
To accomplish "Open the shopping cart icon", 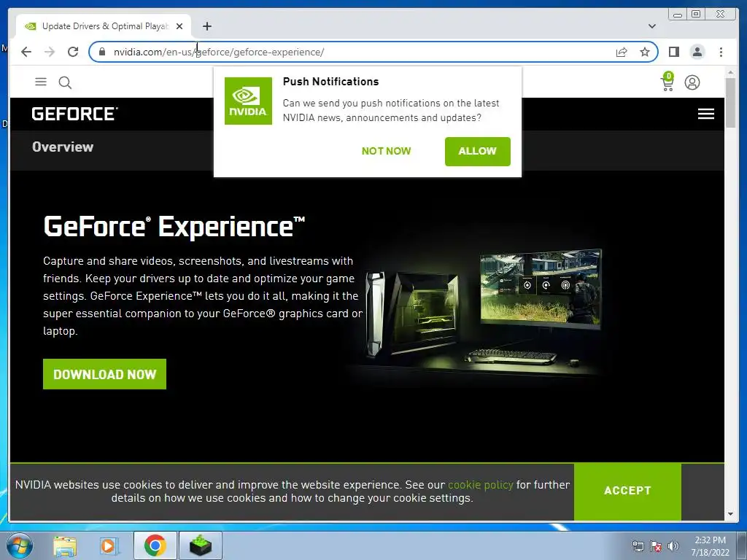I will point(667,82).
